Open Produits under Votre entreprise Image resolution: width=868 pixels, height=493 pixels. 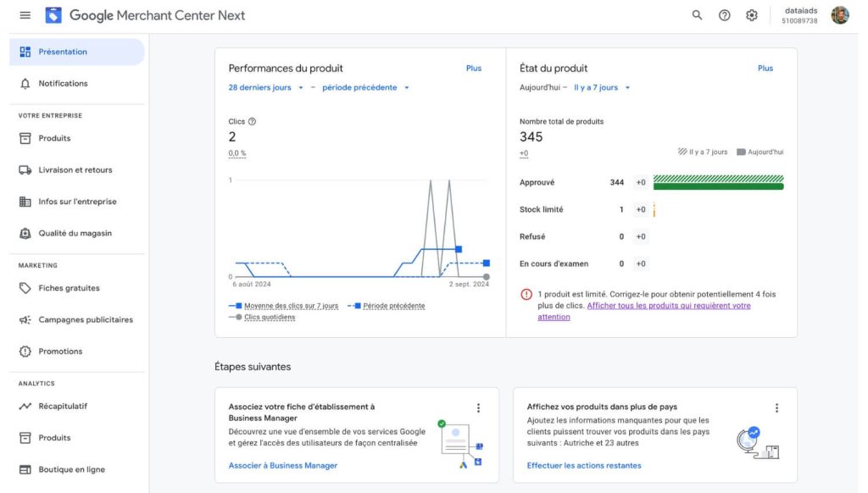[77, 138]
